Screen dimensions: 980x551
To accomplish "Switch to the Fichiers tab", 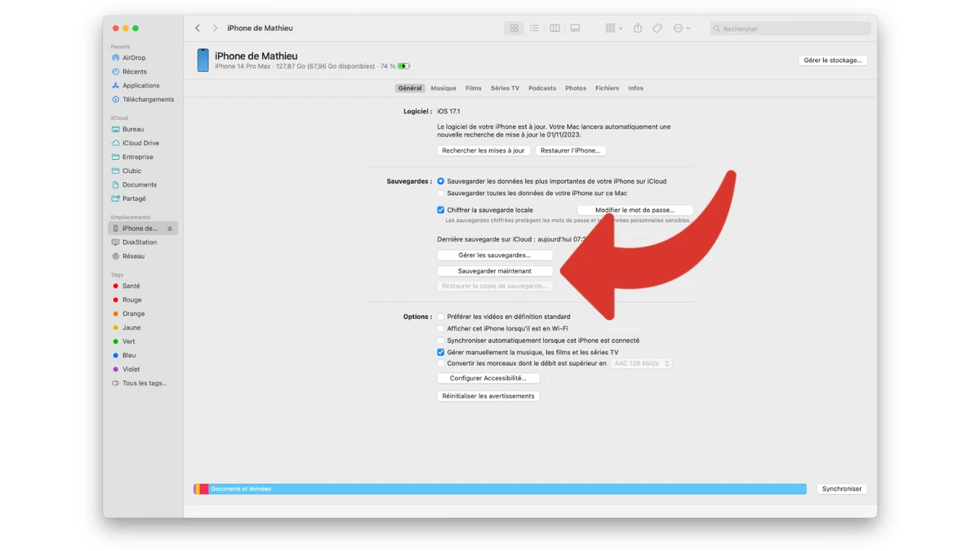I will click(x=607, y=88).
